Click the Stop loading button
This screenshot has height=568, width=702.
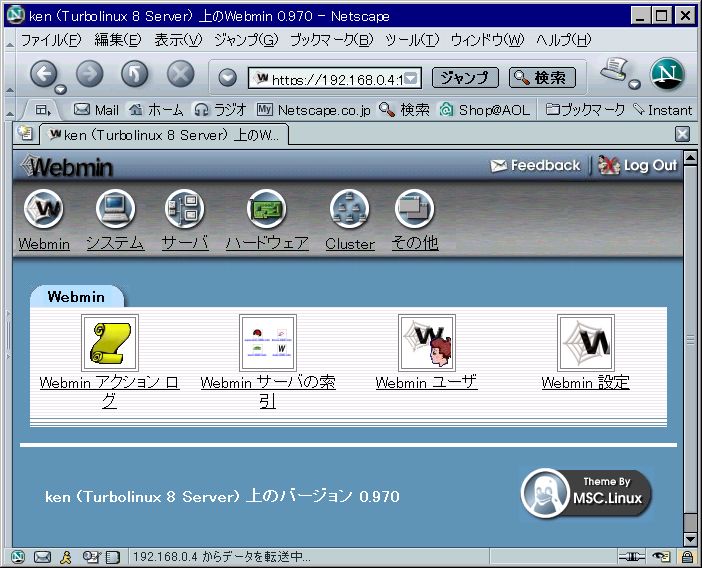tap(180, 74)
